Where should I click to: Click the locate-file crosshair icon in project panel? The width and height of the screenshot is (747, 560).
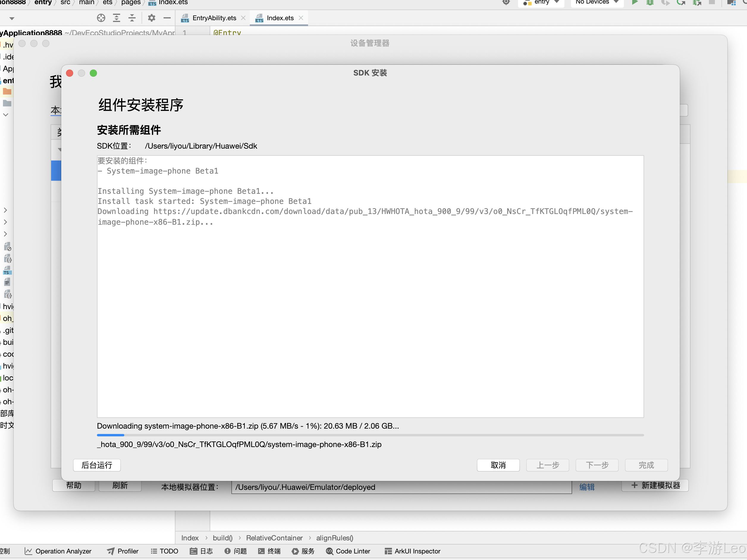tap(101, 18)
